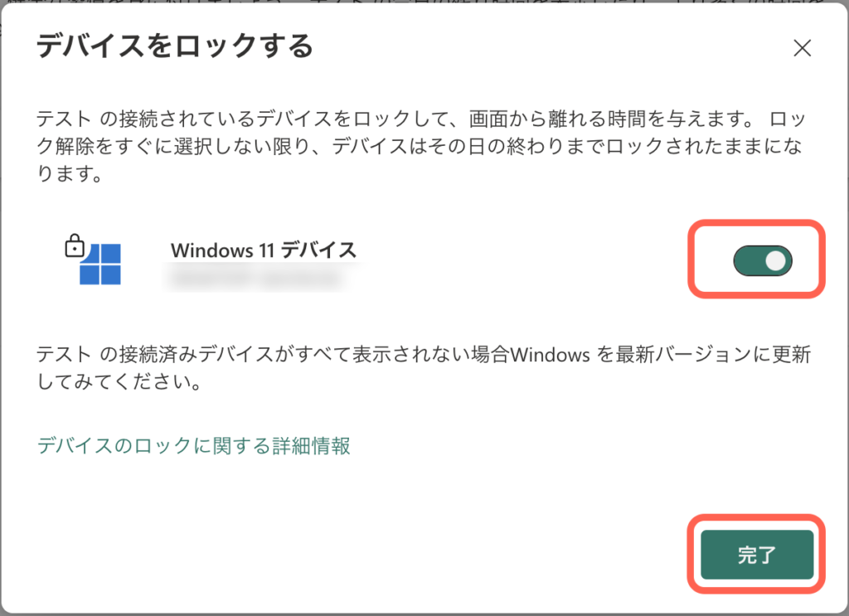The height and width of the screenshot is (616, 849).
Task: Click the blurred device name under Windows 11 デバイス
Action: tap(255, 279)
